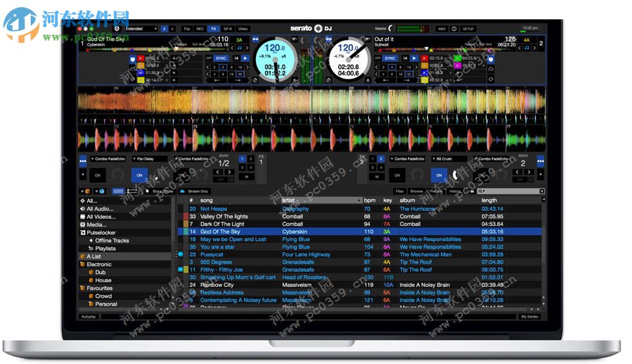Open the MIDI assign button
632x364 pixels.
pyautogui.click(x=442, y=29)
